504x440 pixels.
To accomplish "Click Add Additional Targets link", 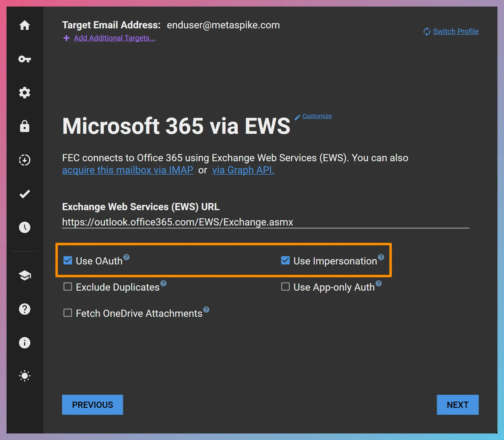I will pyautogui.click(x=114, y=38).
